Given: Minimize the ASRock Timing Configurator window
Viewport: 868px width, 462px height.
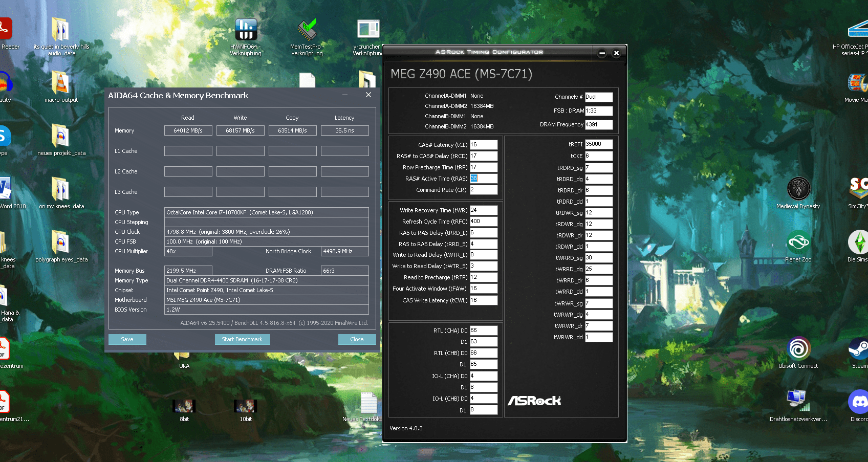Looking at the screenshot, I should pos(602,53).
